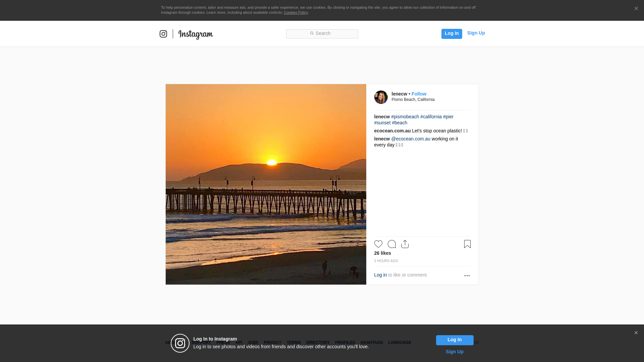The image size is (644, 362).
Task: Open the #pismobeach hashtag
Action: pyautogui.click(x=405, y=117)
